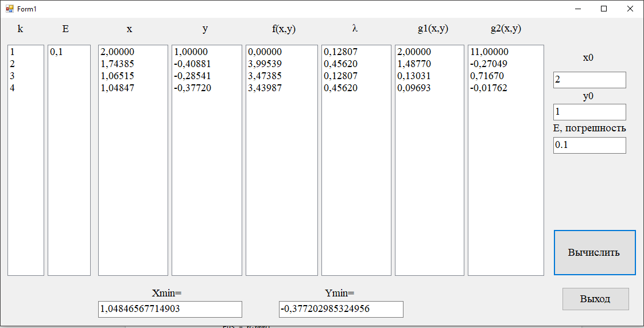This screenshot has width=644, height=328.
Task: Click the λ column header label
Action: [x=355, y=29]
